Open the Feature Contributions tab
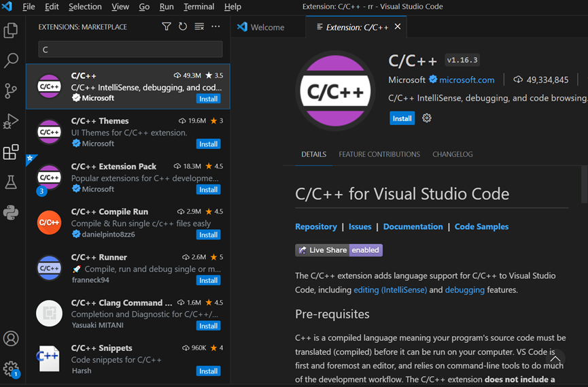Viewport: 588px width, 387px height. 379,154
